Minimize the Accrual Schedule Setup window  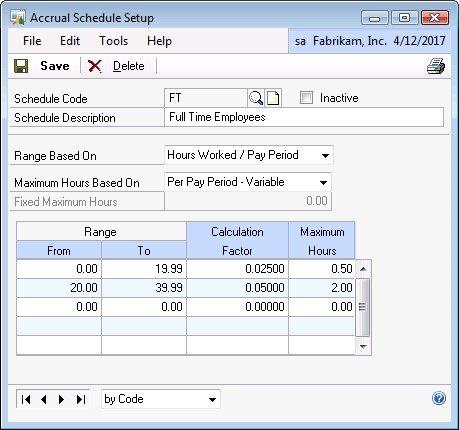tap(375, 18)
